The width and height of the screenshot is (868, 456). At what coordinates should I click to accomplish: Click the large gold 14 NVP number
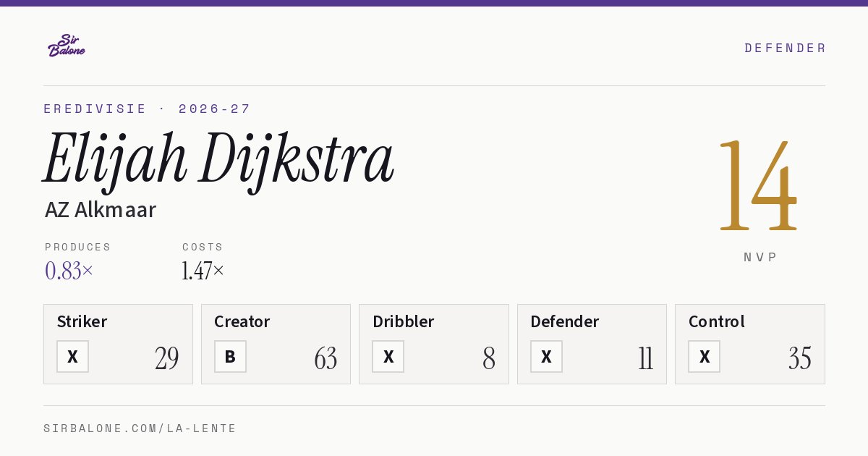coord(759,187)
